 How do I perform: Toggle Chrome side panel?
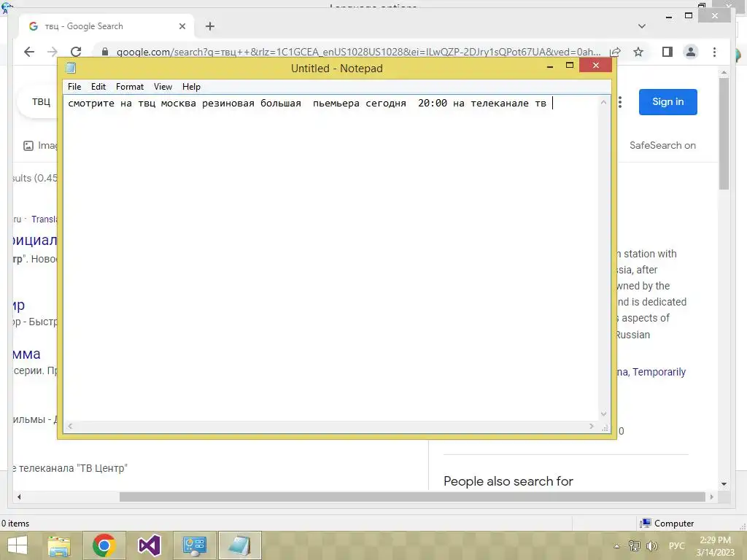[667, 52]
